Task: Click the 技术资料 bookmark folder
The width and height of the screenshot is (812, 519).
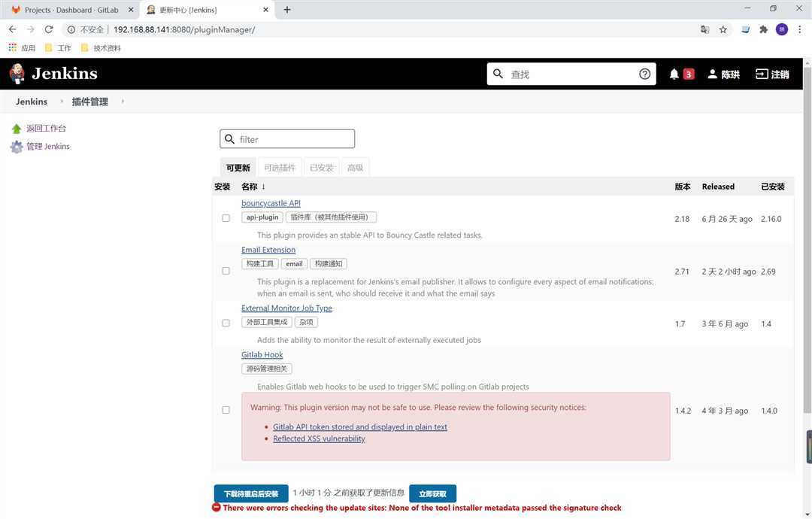Action: coord(101,48)
